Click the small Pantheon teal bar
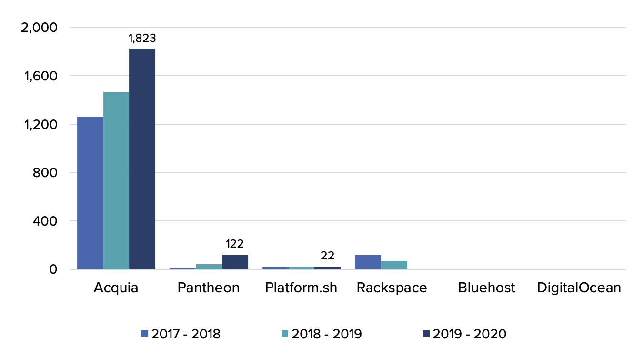Image resolution: width=644 pixels, height=357 pixels. click(x=208, y=265)
